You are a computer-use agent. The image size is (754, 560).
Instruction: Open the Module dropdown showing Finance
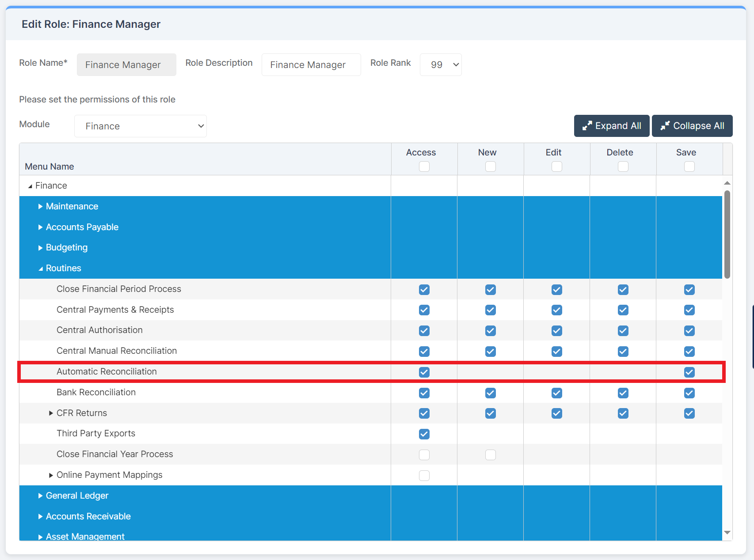pos(140,126)
